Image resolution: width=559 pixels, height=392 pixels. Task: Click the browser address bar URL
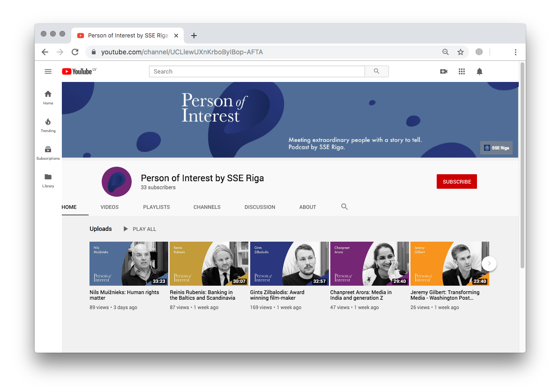[x=182, y=52]
